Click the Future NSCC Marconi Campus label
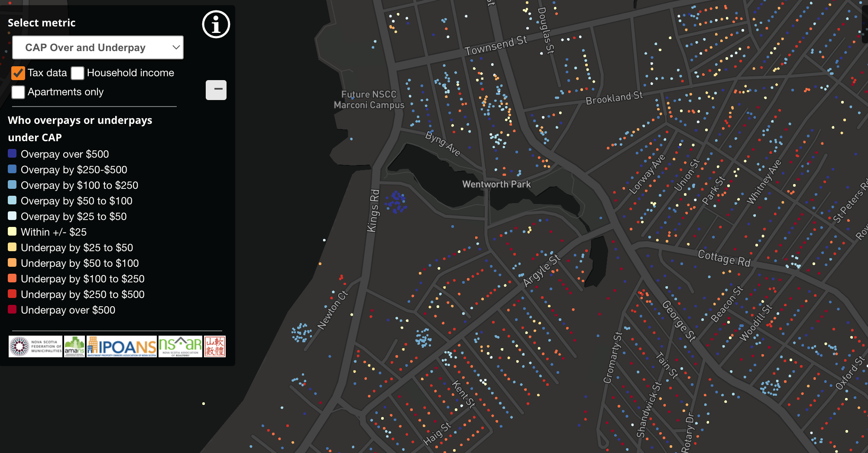The height and width of the screenshot is (453, 868). click(x=369, y=100)
